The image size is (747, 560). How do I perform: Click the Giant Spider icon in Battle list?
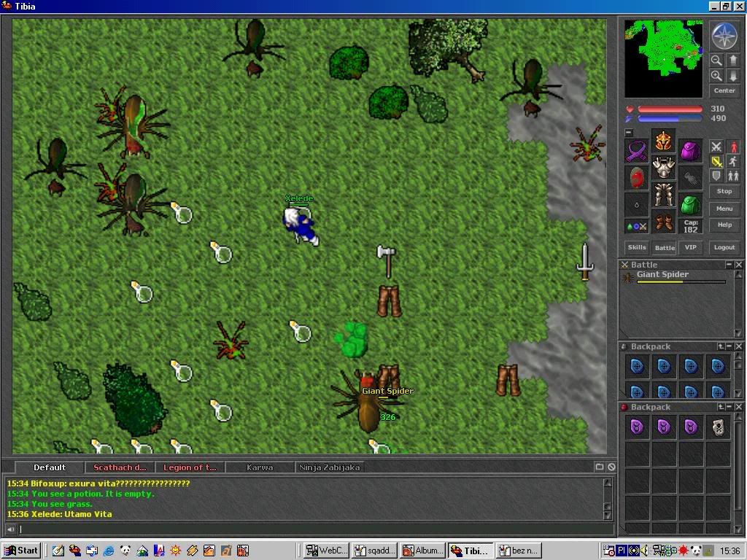[x=628, y=278]
